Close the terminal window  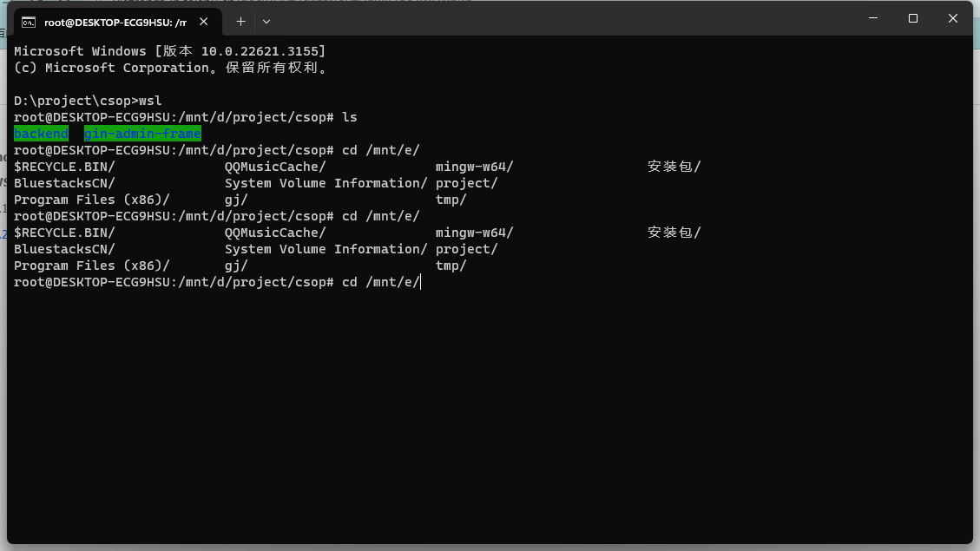click(952, 18)
